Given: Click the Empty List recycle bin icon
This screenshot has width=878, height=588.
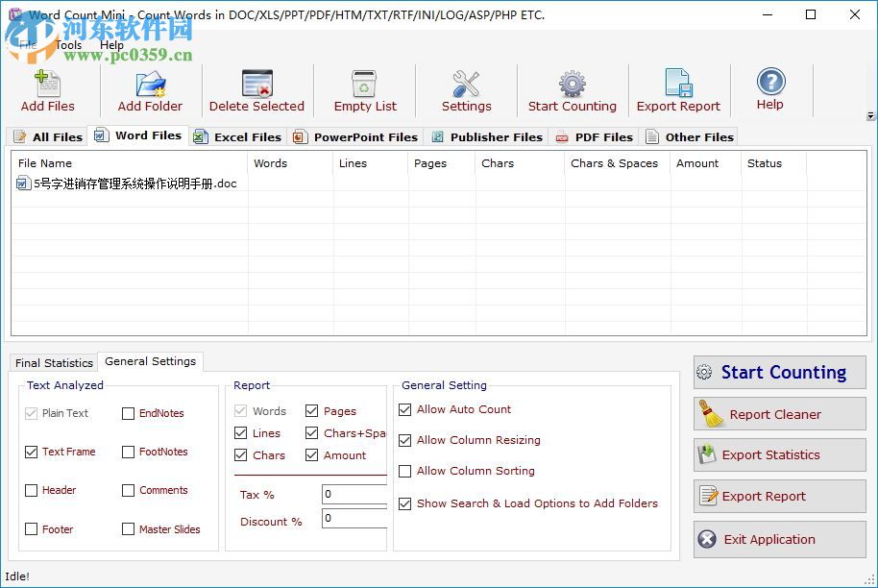Looking at the screenshot, I should [x=364, y=84].
